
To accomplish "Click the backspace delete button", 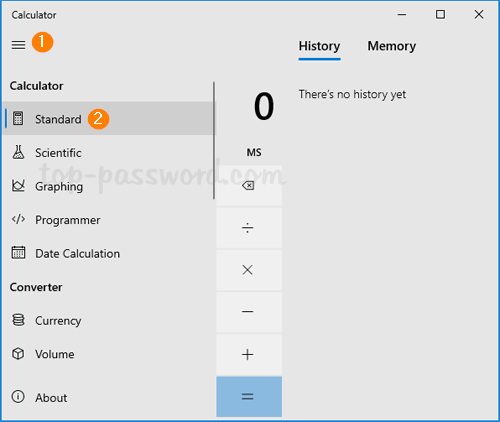I will 249,186.
